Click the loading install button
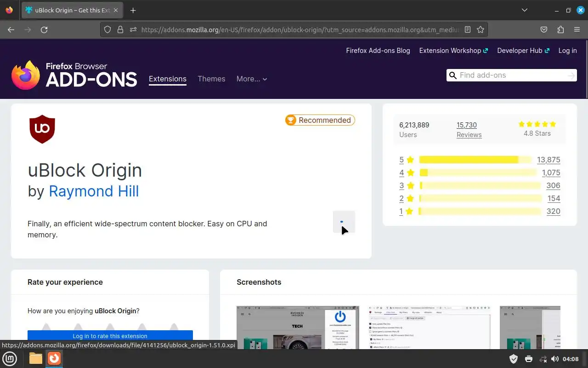The width and height of the screenshot is (588, 368). pyautogui.click(x=344, y=222)
